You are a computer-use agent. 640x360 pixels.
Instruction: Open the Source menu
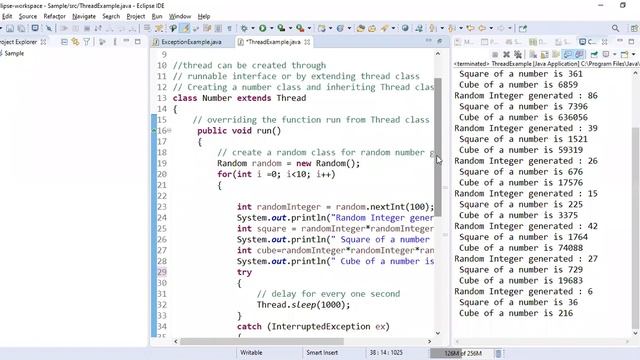(28, 16)
